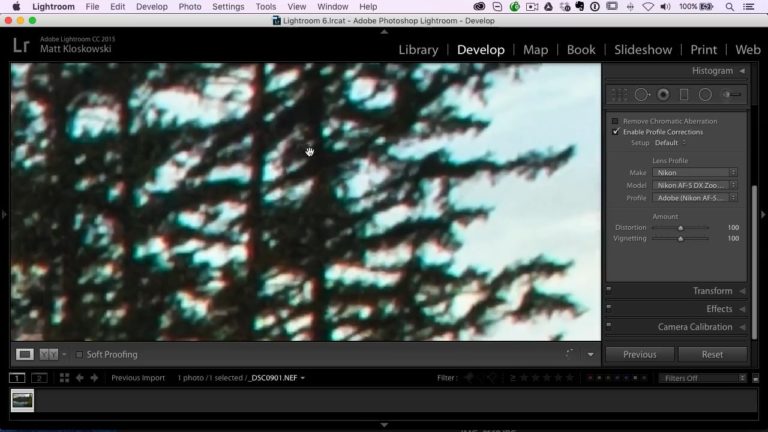768x432 pixels.
Task: Toggle the Transform panel on/off switch
Action: (609, 289)
